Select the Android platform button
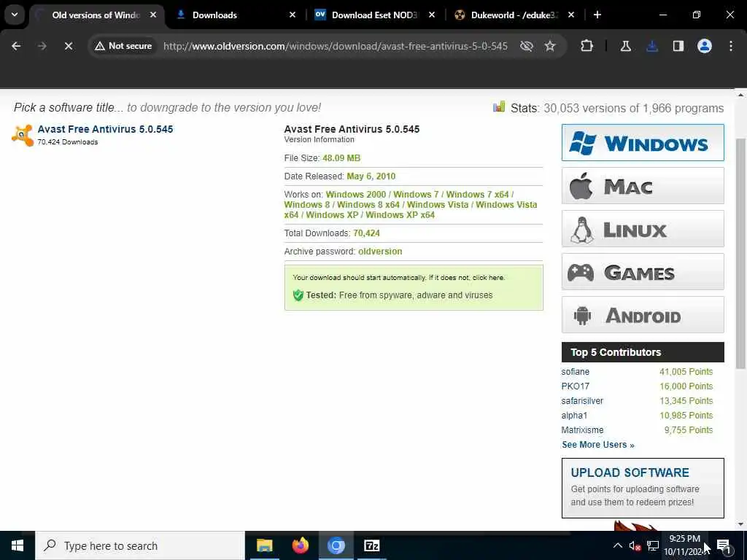The height and width of the screenshot is (560, 747). (x=643, y=315)
